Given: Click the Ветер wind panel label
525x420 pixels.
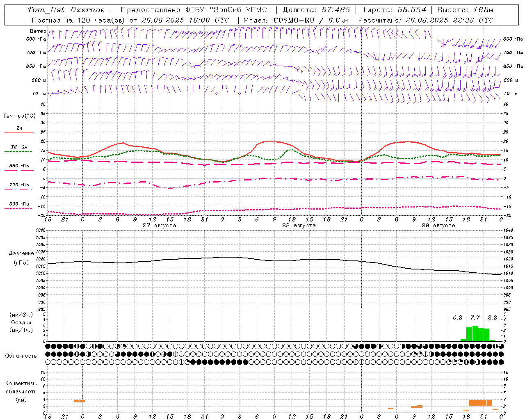Looking at the screenshot, I should coord(38,31).
